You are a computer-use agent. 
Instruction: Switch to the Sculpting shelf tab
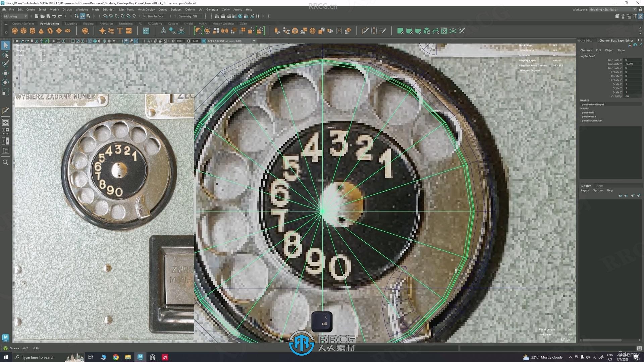(x=71, y=24)
